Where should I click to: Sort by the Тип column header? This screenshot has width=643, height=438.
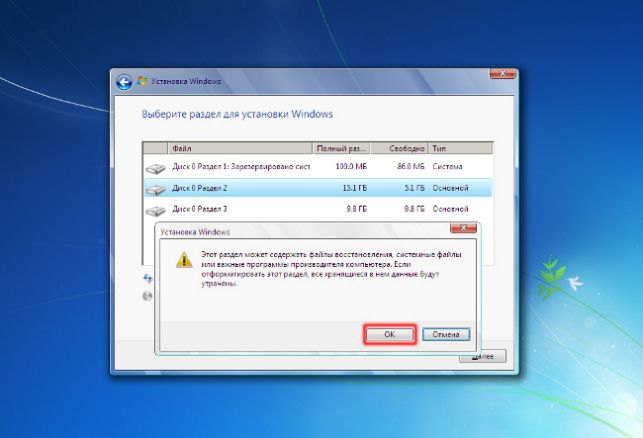point(460,148)
